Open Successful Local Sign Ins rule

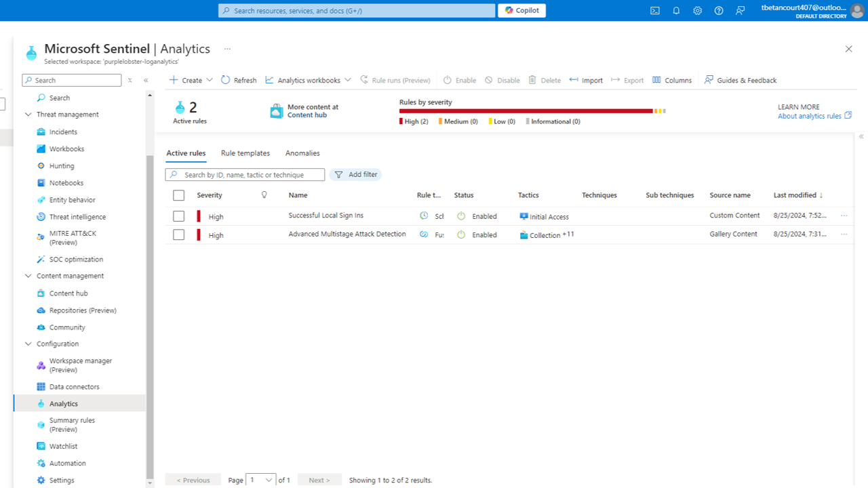(x=326, y=215)
